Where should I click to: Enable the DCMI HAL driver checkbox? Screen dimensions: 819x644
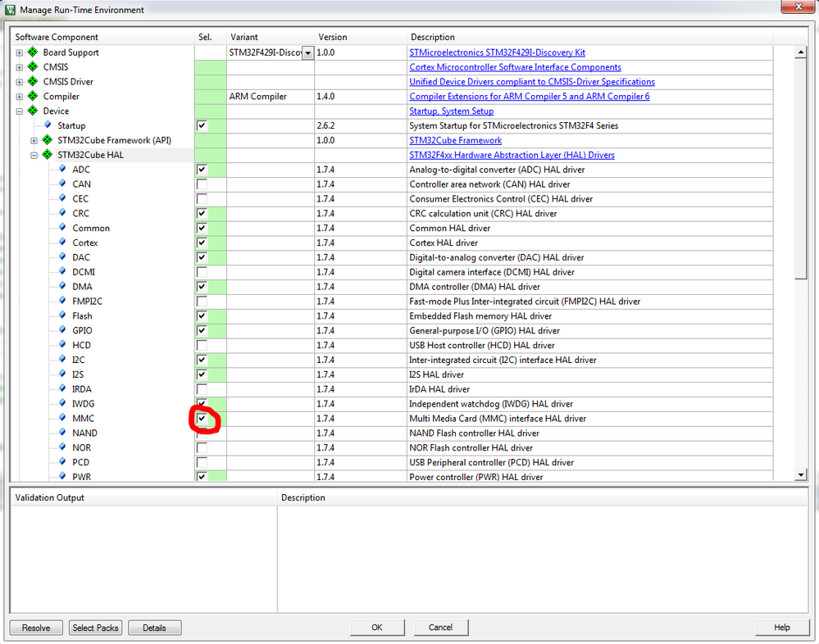coord(202,272)
